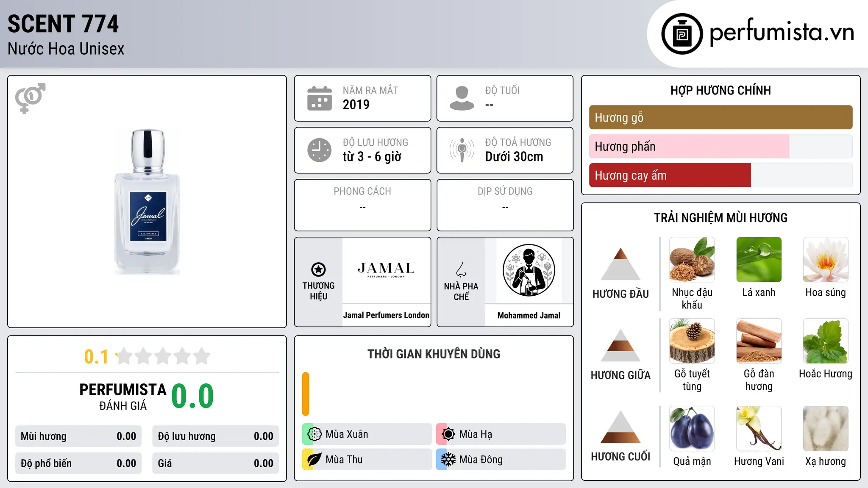
Task: Click the unisex gender symbol icon
Action: [x=30, y=98]
